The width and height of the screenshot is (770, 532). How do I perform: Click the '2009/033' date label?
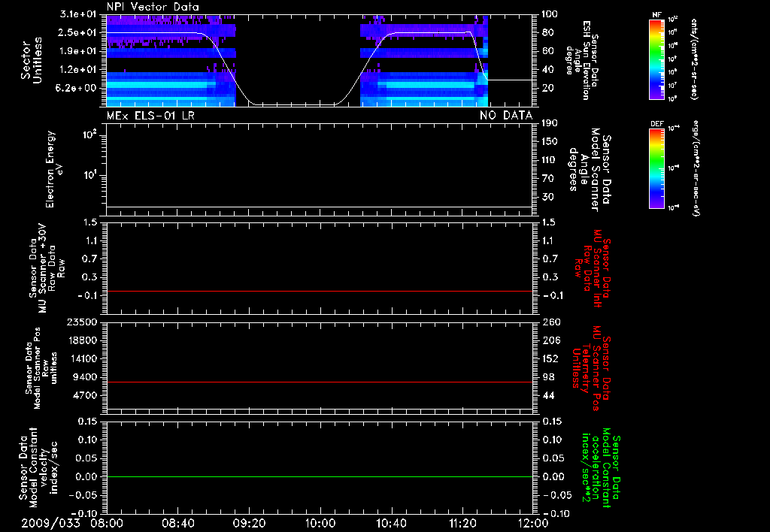[x=50, y=523]
